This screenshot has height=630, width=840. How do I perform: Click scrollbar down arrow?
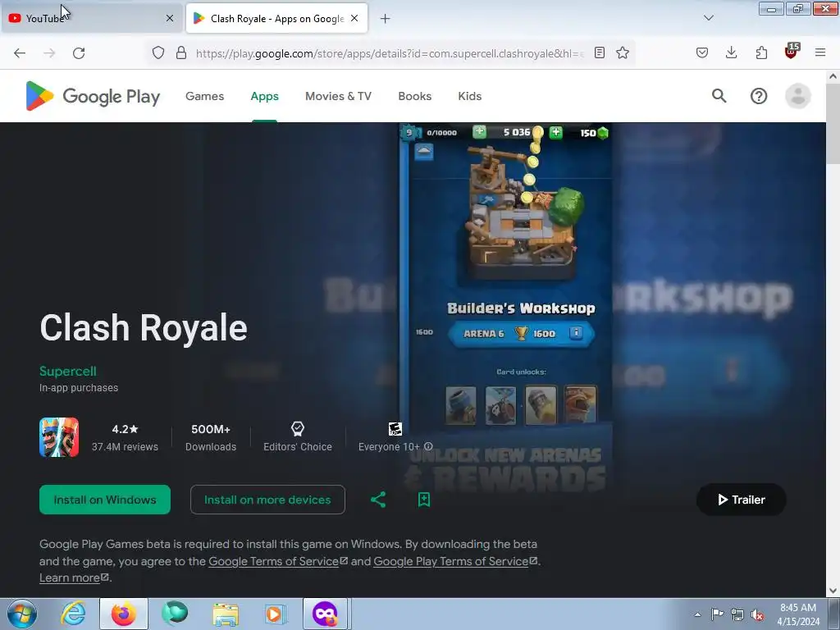click(833, 591)
